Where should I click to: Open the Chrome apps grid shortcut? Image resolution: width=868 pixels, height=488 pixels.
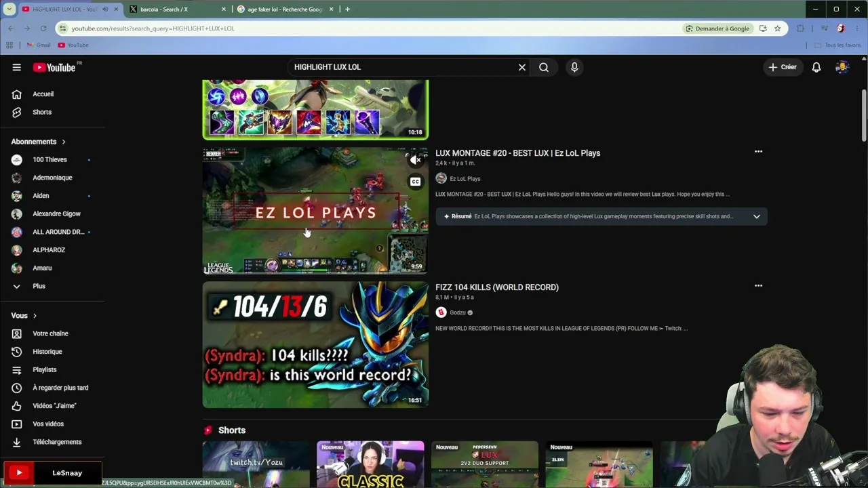9,45
